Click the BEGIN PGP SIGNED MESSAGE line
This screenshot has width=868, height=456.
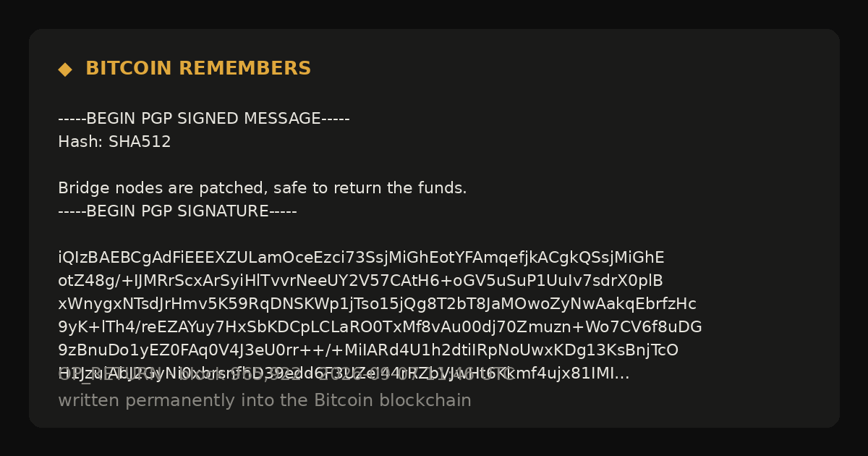(204, 119)
